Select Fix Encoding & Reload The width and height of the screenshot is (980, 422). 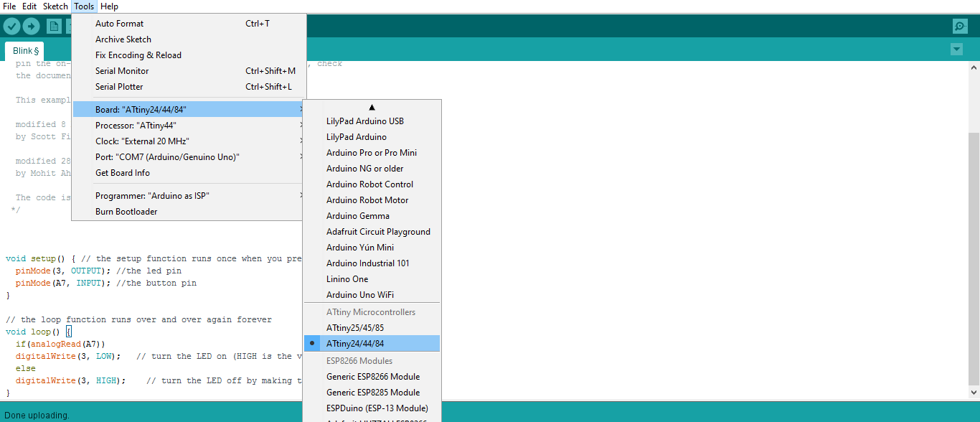tap(189, 55)
